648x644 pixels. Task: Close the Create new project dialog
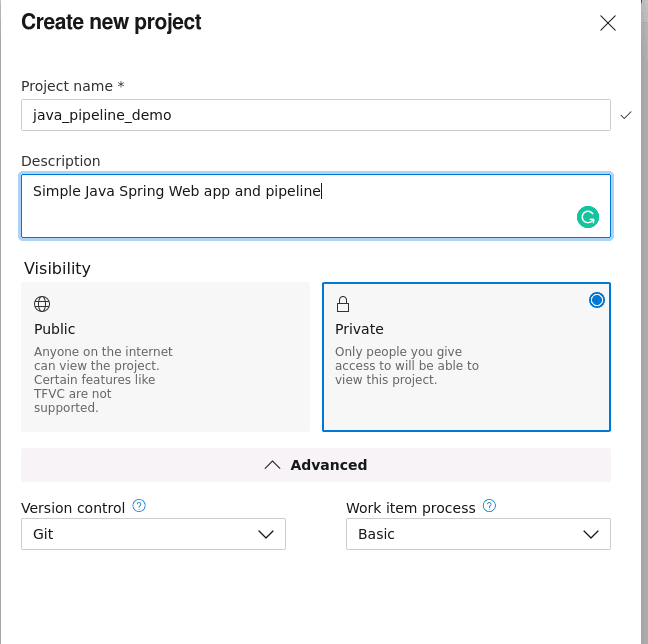(x=608, y=23)
